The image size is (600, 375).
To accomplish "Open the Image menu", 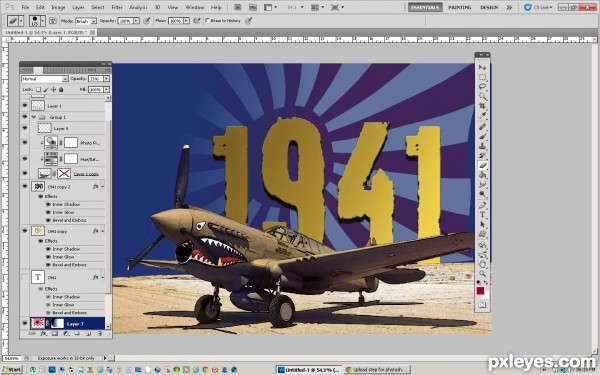I will point(58,7).
